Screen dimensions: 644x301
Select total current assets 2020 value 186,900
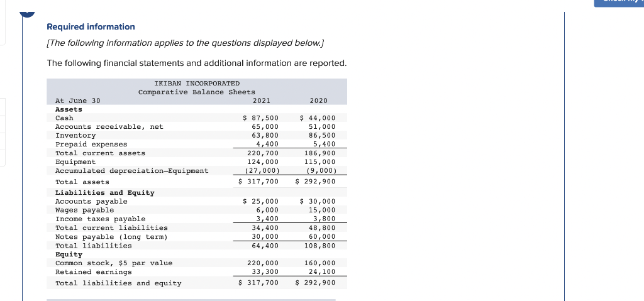coord(319,153)
